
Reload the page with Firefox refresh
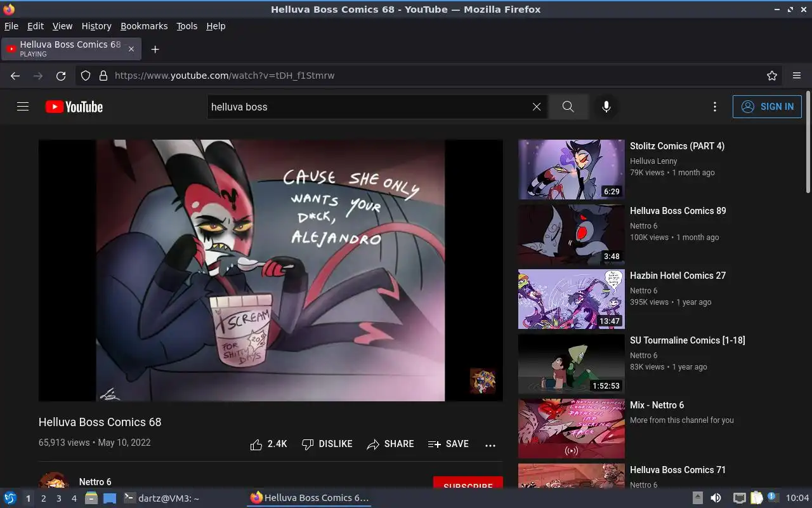pos(61,76)
